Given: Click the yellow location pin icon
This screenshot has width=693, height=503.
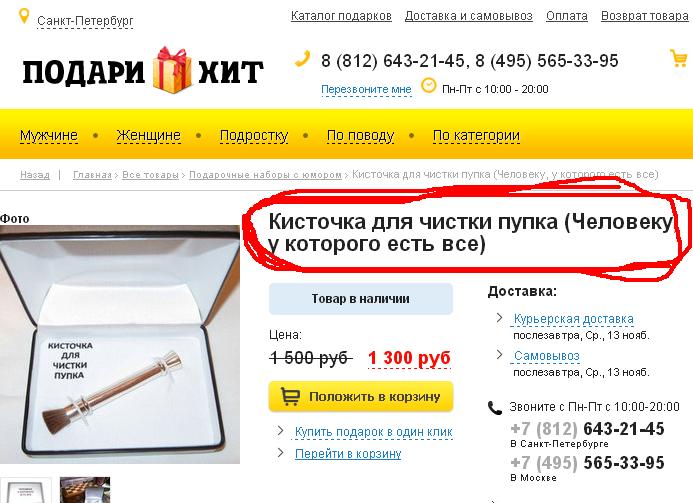Looking at the screenshot, I should (x=24, y=16).
